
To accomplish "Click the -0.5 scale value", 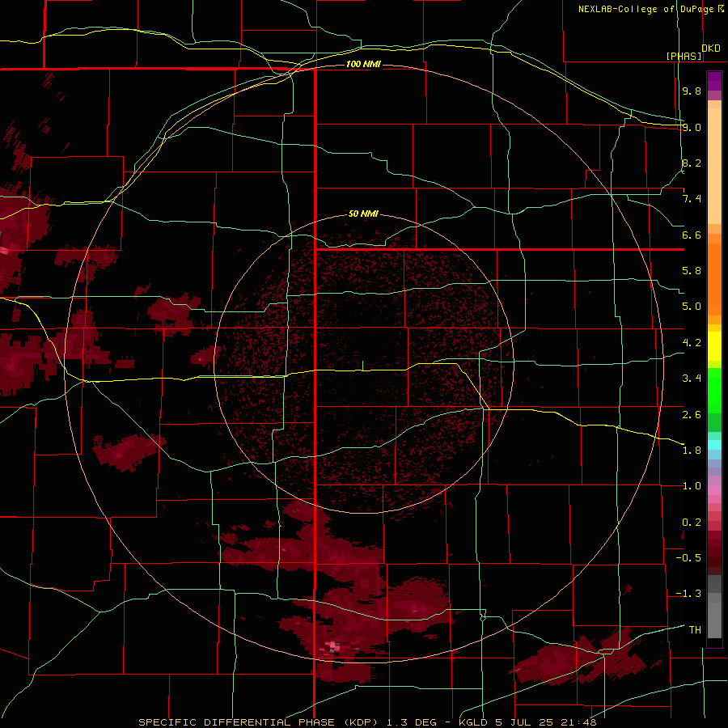I will tap(688, 558).
